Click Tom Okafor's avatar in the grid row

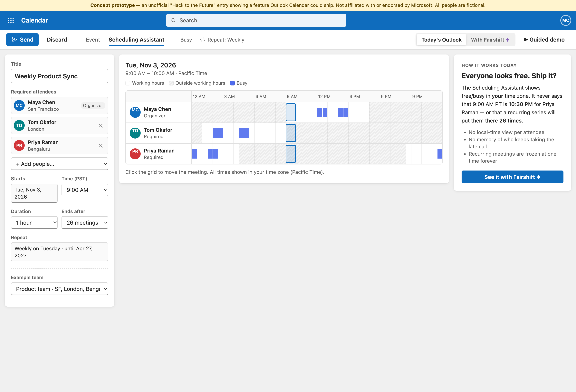point(135,133)
